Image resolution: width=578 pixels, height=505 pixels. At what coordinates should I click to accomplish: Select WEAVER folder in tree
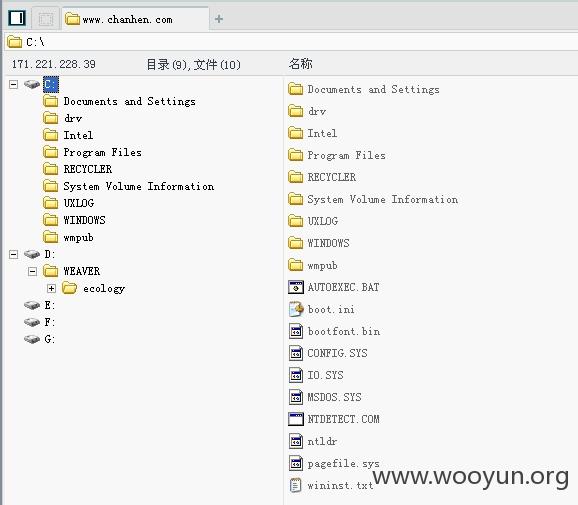point(81,271)
